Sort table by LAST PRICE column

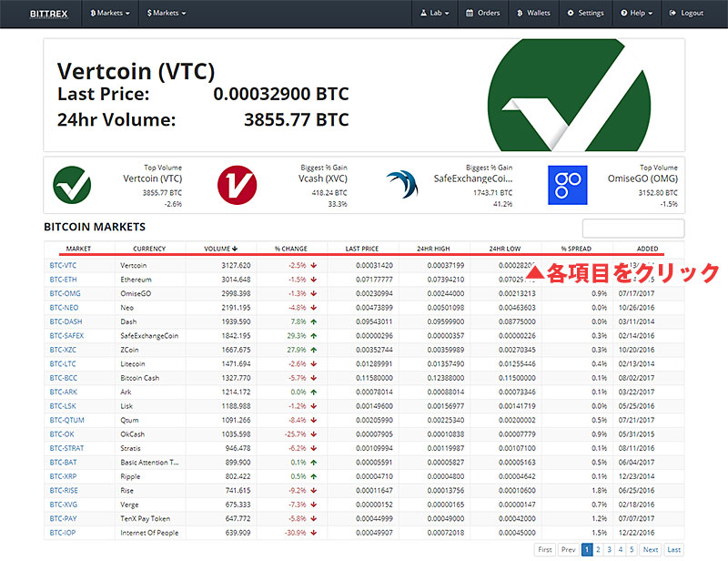point(362,249)
